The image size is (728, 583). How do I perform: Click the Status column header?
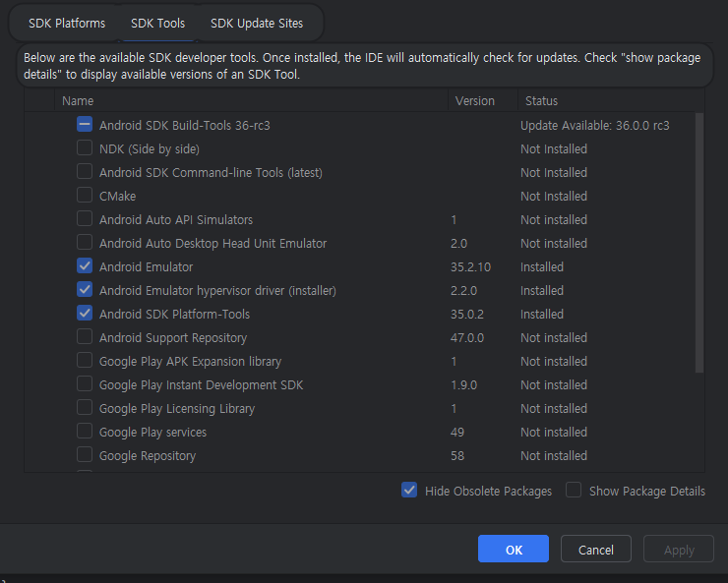click(611, 100)
